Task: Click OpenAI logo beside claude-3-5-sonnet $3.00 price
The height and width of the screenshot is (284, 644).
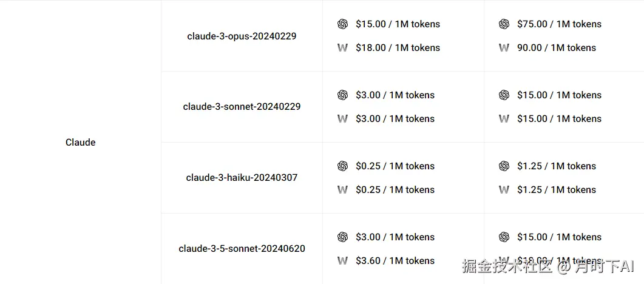Action: pos(342,237)
